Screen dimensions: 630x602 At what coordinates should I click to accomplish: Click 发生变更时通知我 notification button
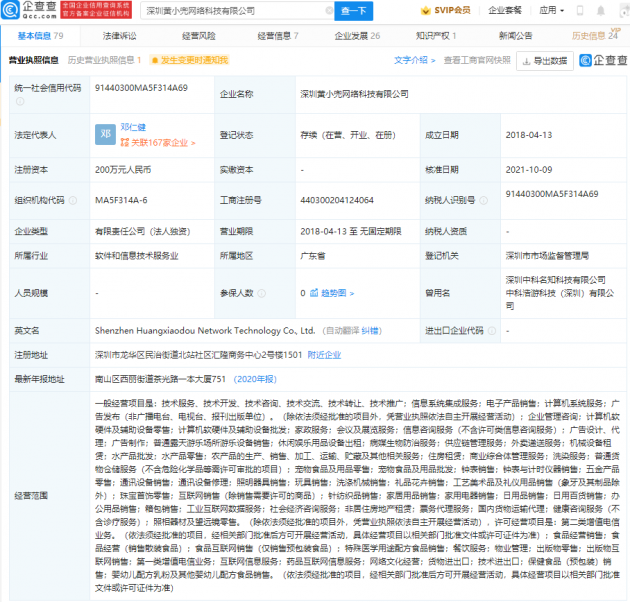click(x=189, y=60)
